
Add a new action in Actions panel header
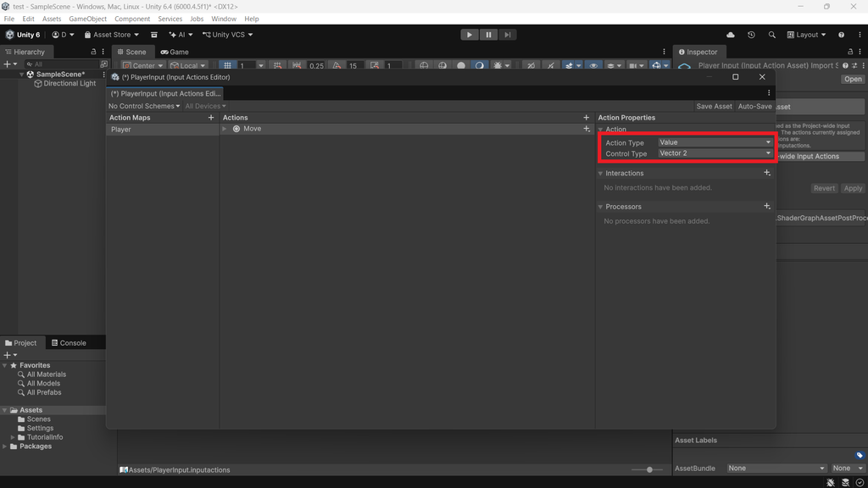[x=587, y=117]
